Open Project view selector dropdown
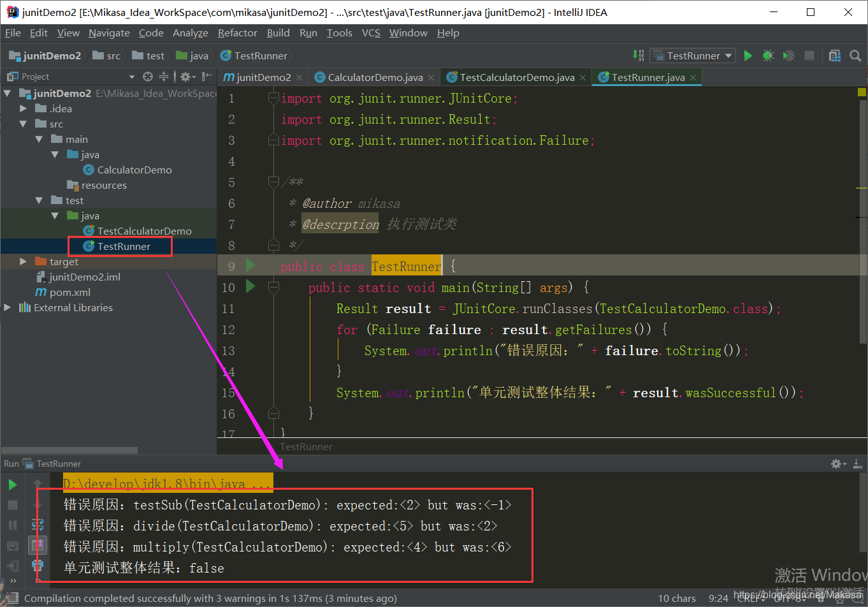Image resolution: width=868 pixels, height=607 pixels. pos(131,77)
